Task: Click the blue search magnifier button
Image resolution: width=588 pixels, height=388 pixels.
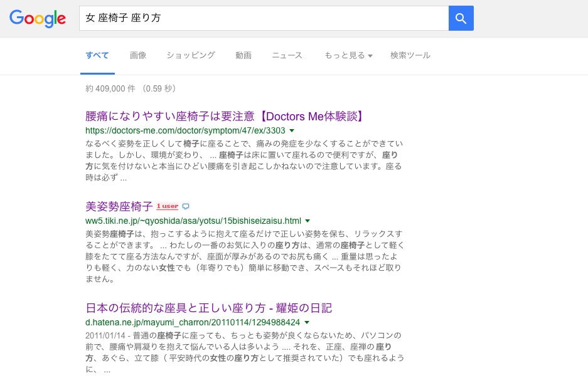Action: 461,18
